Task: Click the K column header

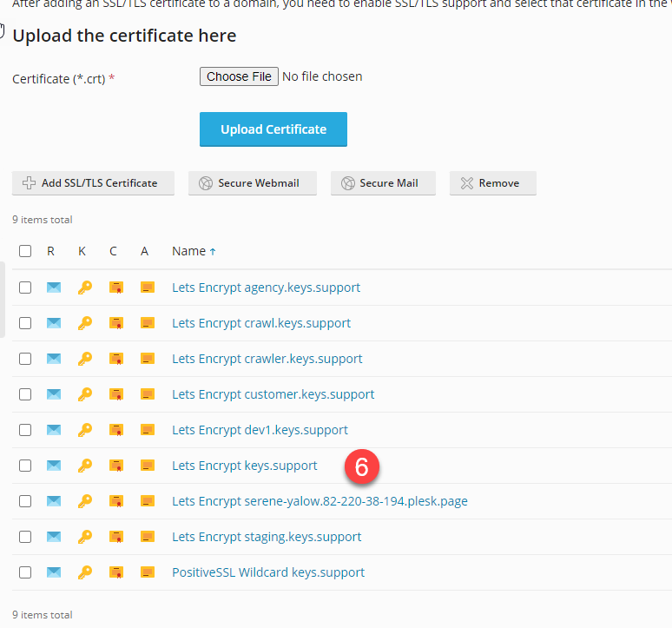Action: (x=82, y=251)
